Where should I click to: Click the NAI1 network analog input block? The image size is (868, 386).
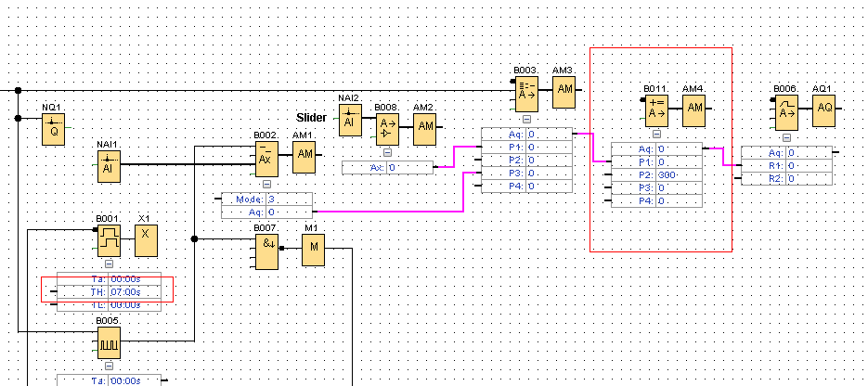pyautogui.click(x=110, y=167)
